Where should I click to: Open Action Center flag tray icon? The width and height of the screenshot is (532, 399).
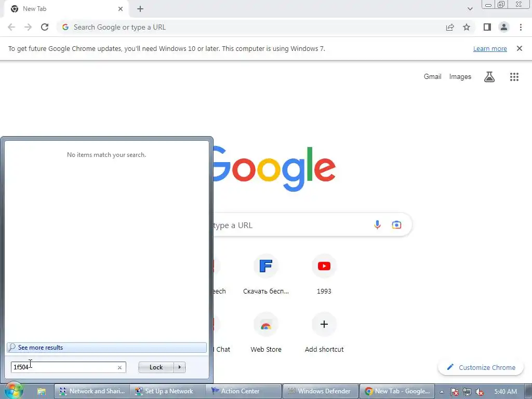pos(454,392)
